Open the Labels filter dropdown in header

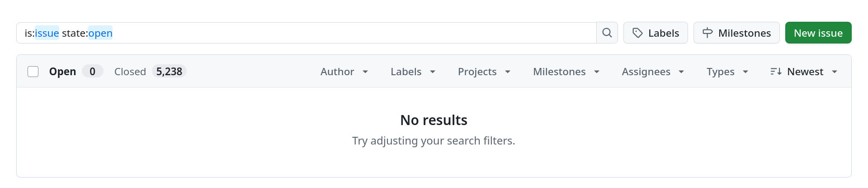(413, 72)
